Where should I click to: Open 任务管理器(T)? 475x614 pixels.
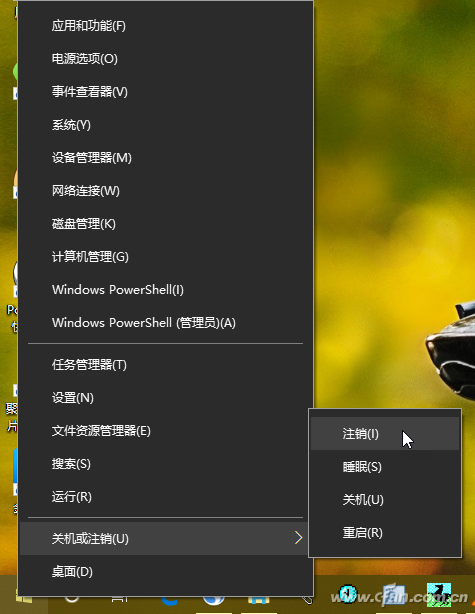pos(165,365)
